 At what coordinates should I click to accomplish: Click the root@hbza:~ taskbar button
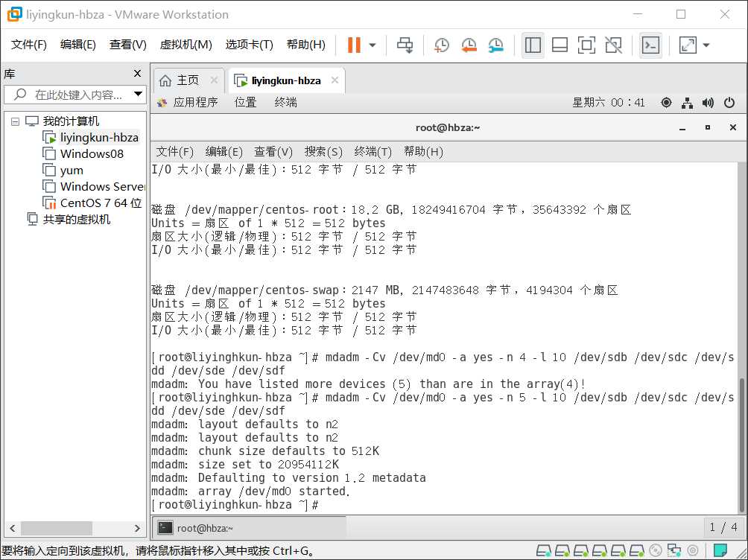click(x=250, y=527)
